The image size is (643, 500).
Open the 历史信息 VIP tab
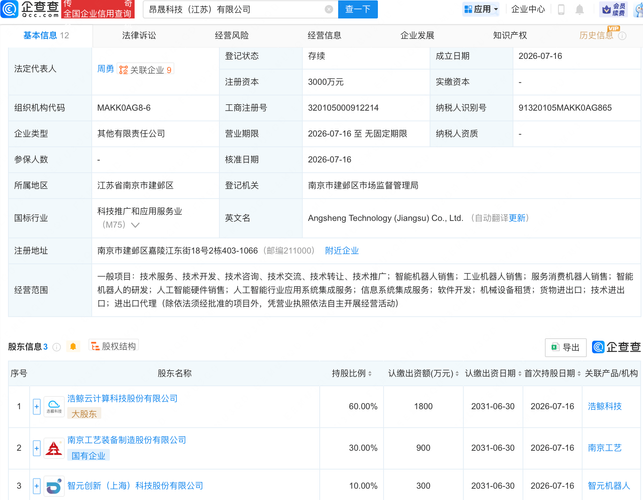(596, 35)
